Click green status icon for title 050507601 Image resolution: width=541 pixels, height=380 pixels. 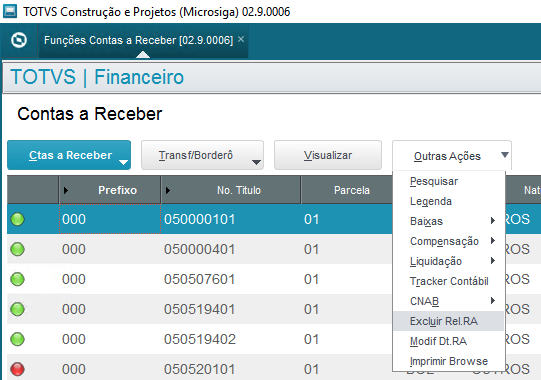tap(18, 279)
